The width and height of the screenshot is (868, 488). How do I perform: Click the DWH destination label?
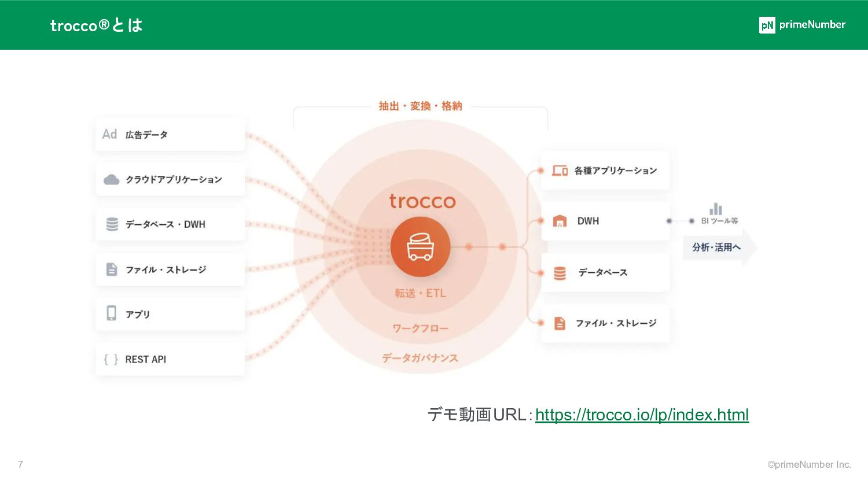click(588, 221)
